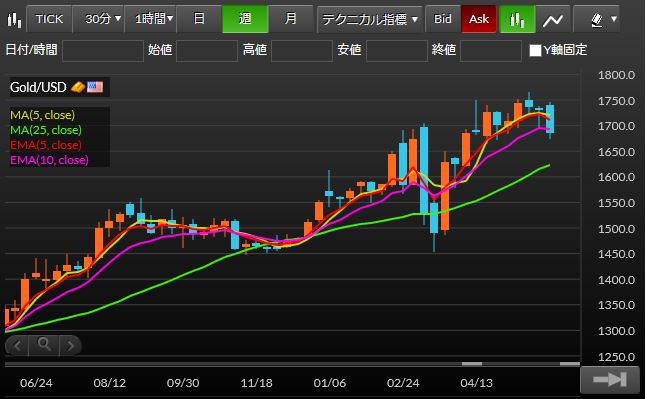Open the テクニカル指標 dropdown menu
Screen dimensions: 646x399
point(370,19)
